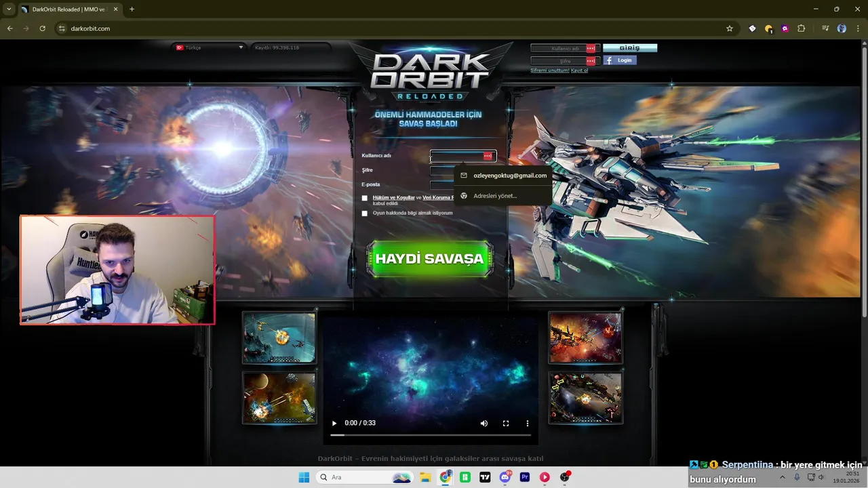Open the red play-button app in taskbar

pos(545,477)
